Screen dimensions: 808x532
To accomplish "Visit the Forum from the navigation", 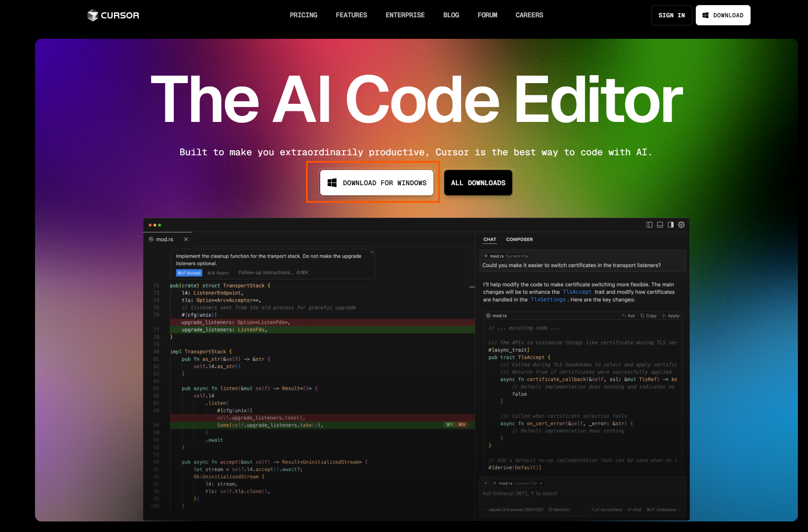I will point(487,15).
